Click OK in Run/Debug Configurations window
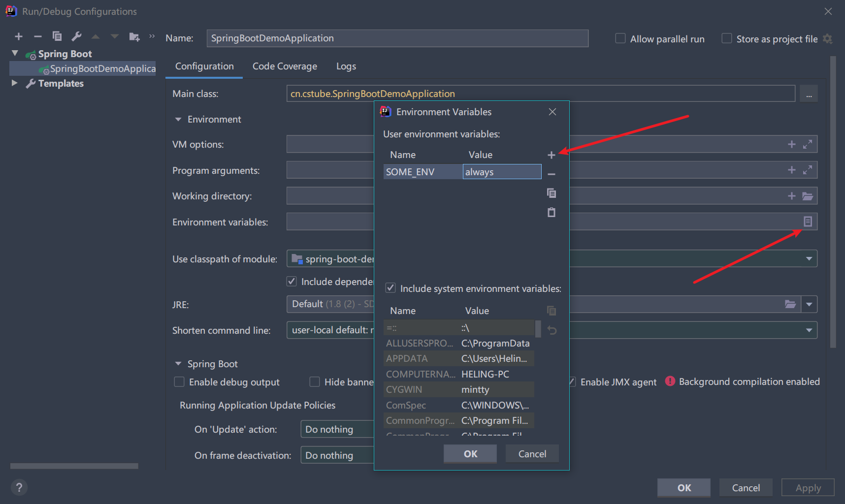 point(684,488)
